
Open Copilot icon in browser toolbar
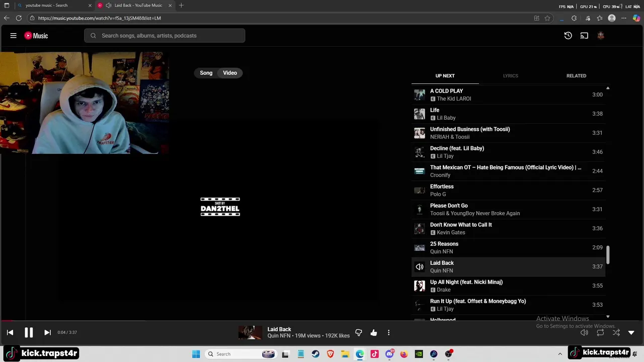tap(636, 18)
